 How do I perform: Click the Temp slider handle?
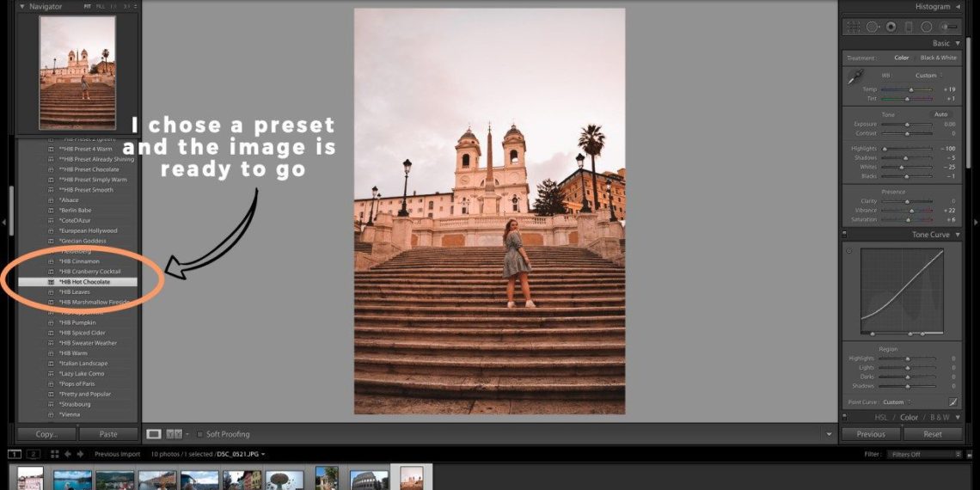click(x=911, y=89)
